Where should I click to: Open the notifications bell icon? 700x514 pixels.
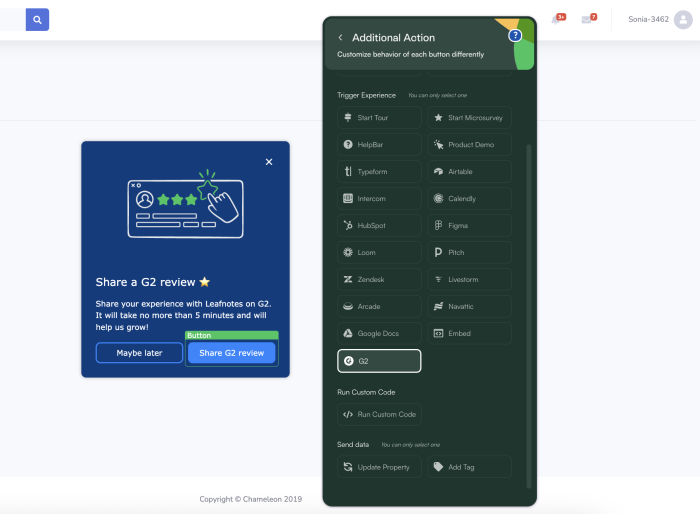pyautogui.click(x=556, y=19)
